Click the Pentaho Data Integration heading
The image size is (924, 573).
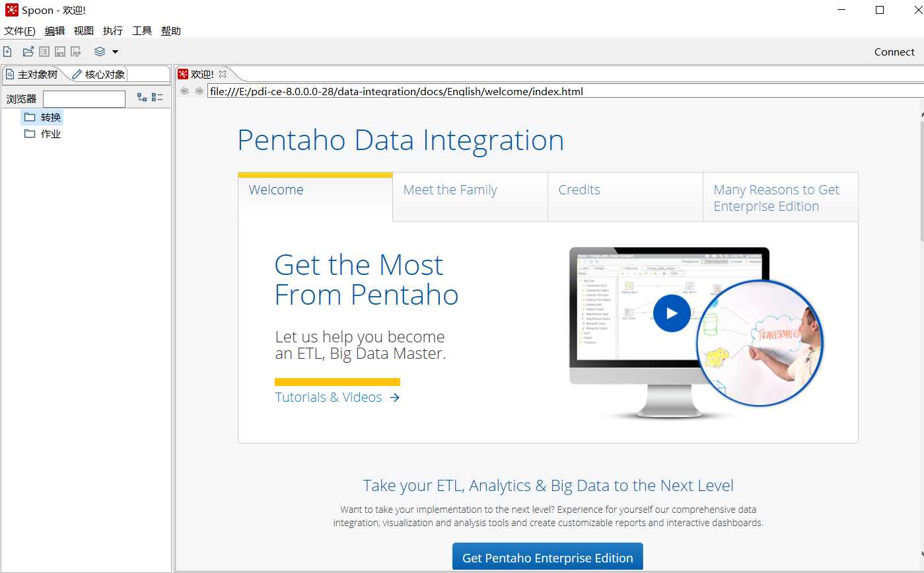(401, 140)
